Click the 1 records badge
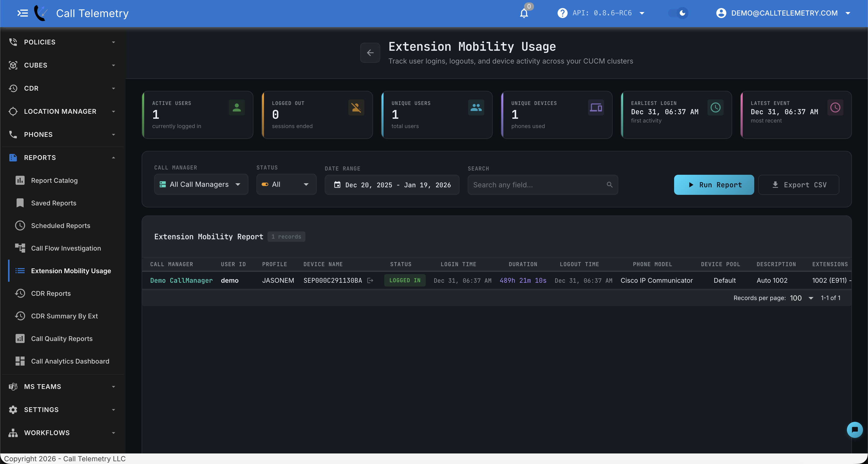The width and height of the screenshot is (868, 464). point(286,237)
